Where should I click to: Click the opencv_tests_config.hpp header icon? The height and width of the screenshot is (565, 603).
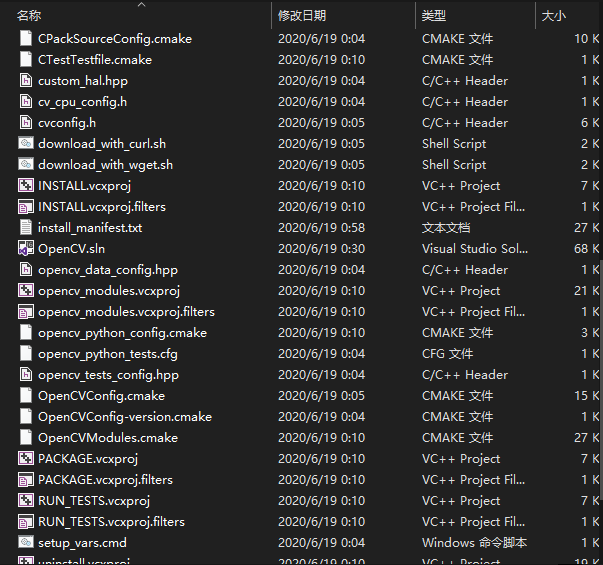coord(26,374)
